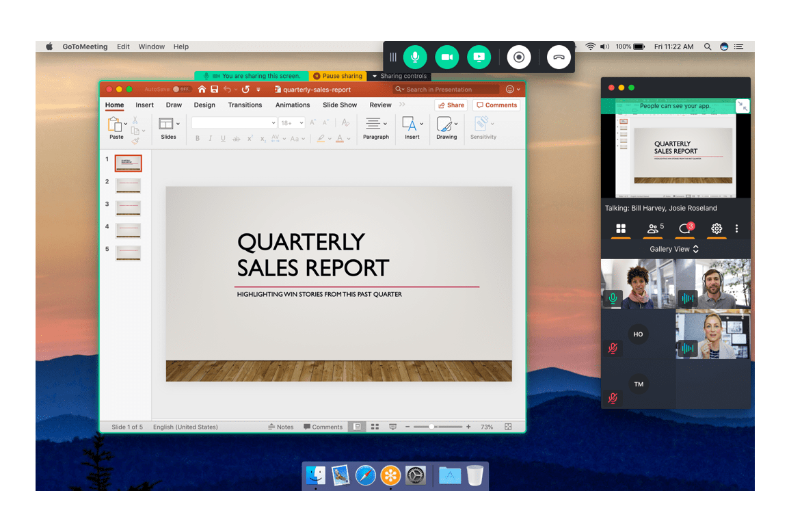This screenshot has width=789, height=532.
Task: View the attendee list of 5 participants
Action: point(652,229)
